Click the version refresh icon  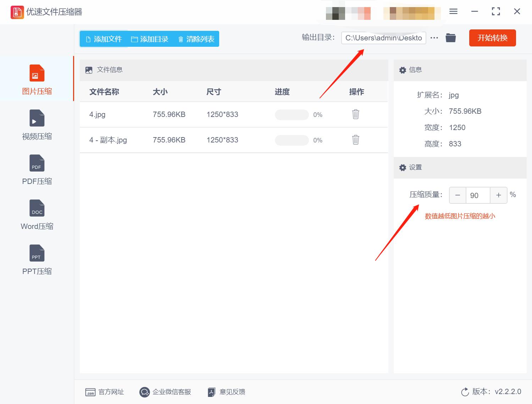(465, 392)
